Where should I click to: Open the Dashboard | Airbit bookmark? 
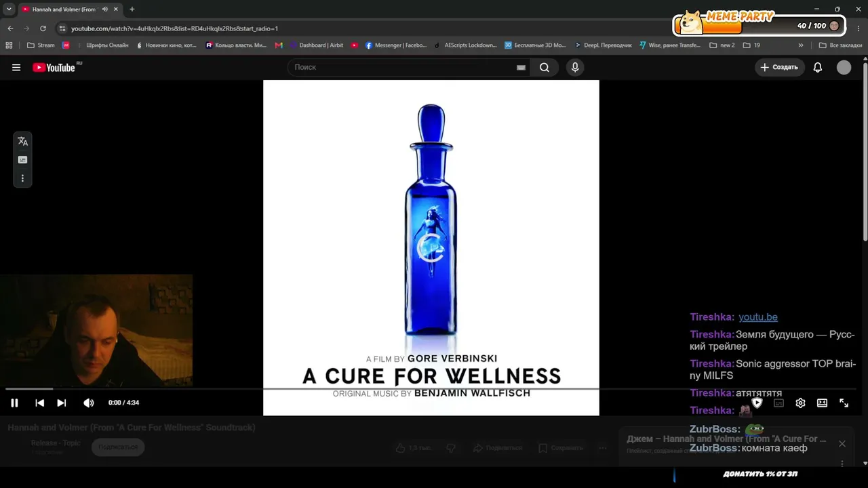pos(317,45)
